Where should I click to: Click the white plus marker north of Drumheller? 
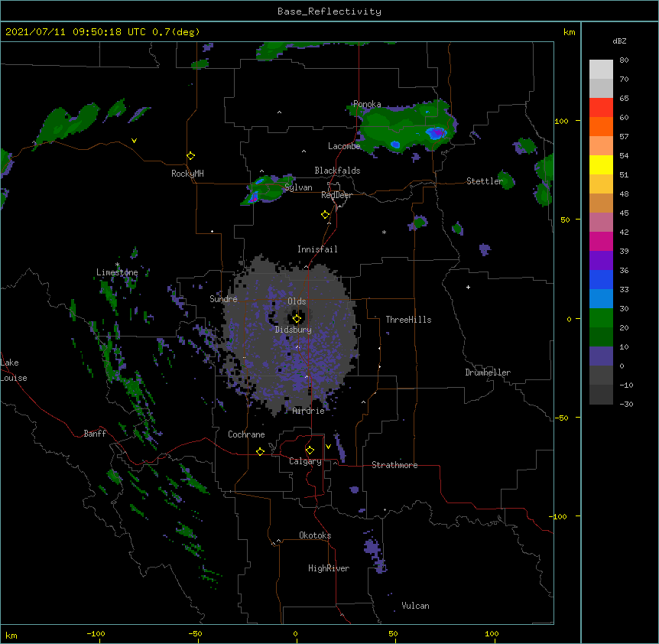click(x=468, y=287)
